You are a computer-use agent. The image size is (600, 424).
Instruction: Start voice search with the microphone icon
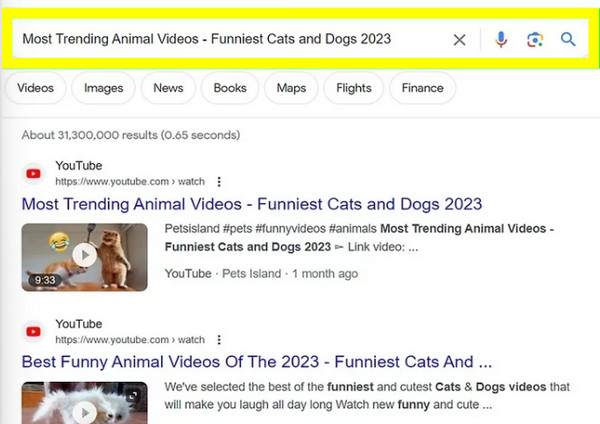pos(501,39)
